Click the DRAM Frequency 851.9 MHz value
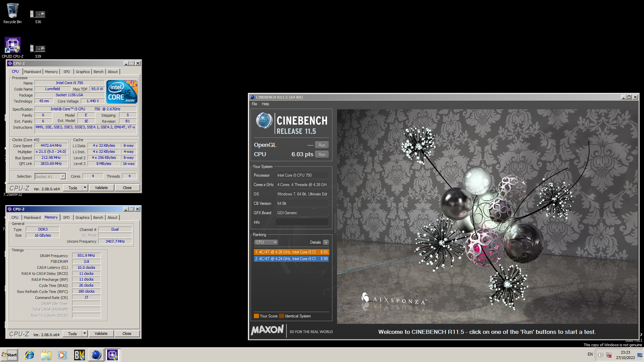644x362 pixels. click(86, 255)
